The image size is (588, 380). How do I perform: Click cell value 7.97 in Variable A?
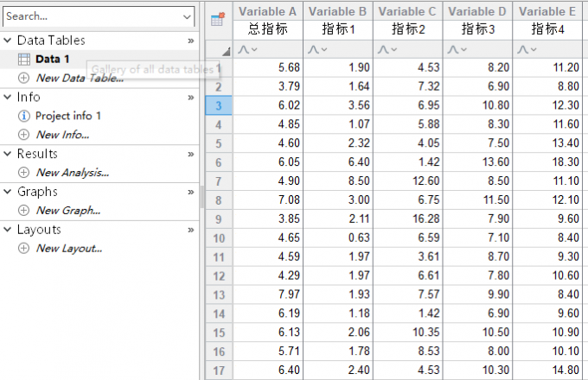(289, 294)
